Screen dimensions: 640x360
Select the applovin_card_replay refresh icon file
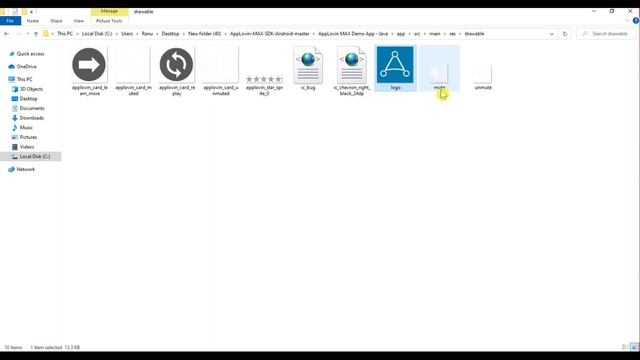176,64
